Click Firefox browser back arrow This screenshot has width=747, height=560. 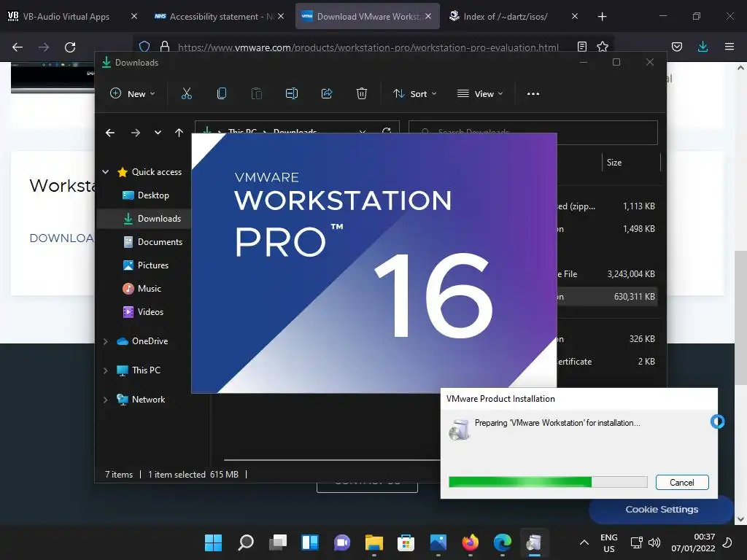coord(18,47)
